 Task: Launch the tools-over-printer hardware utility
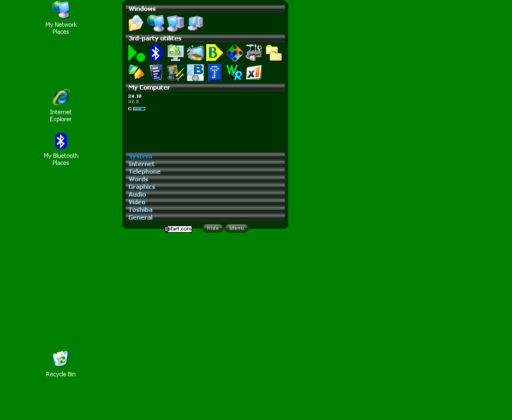pos(254,53)
